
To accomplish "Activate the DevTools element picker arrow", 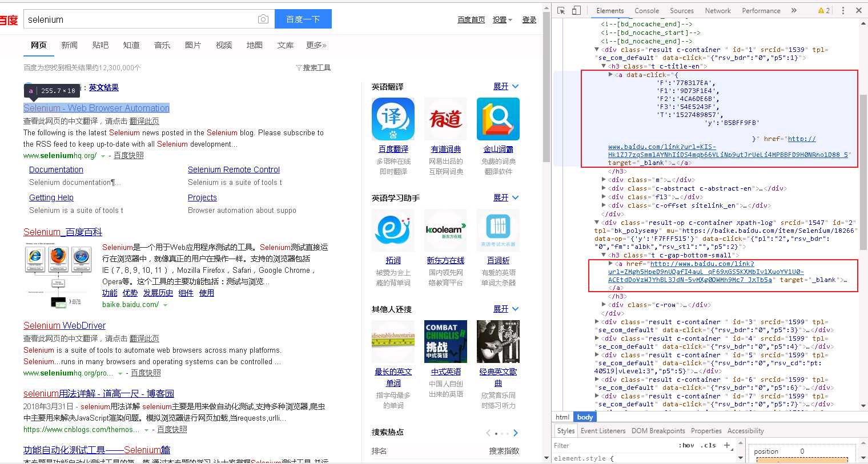I will point(561,10).
